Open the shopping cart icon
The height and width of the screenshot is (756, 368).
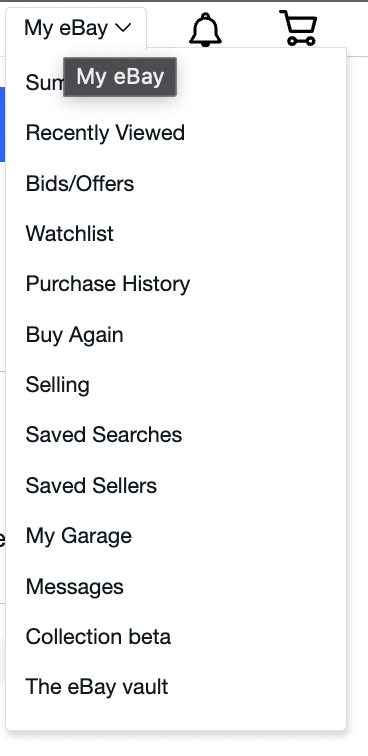(x=299, y=28)
